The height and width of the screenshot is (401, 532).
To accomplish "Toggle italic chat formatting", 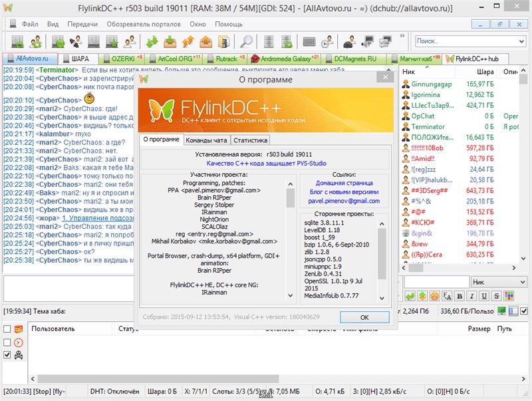I will click(472, 296).
